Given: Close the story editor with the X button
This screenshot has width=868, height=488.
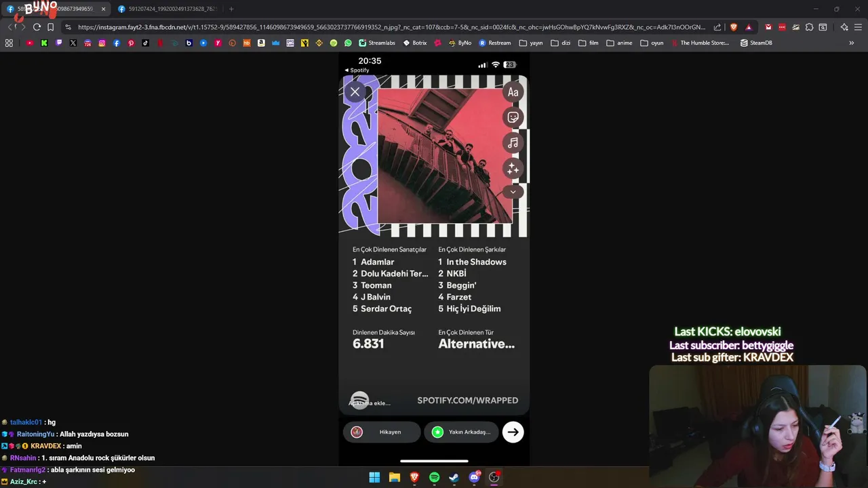Looking at the screenshot, I should (355, 91).
